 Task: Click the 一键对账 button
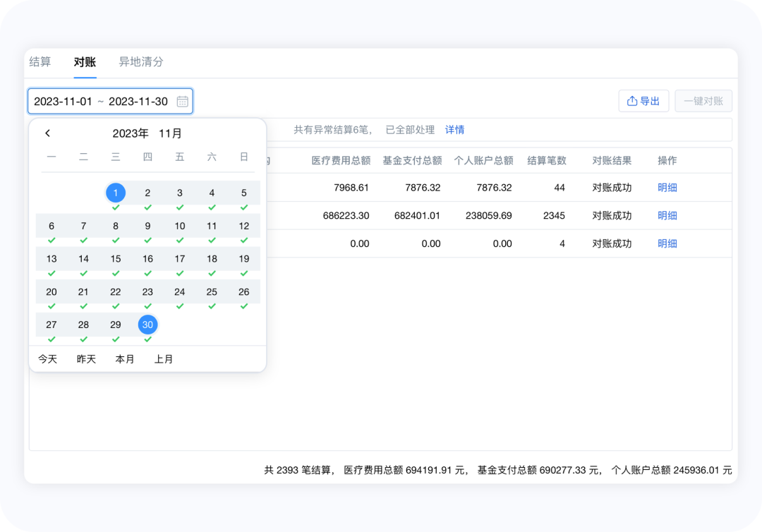pyautogui.click(x=703, y=101)
